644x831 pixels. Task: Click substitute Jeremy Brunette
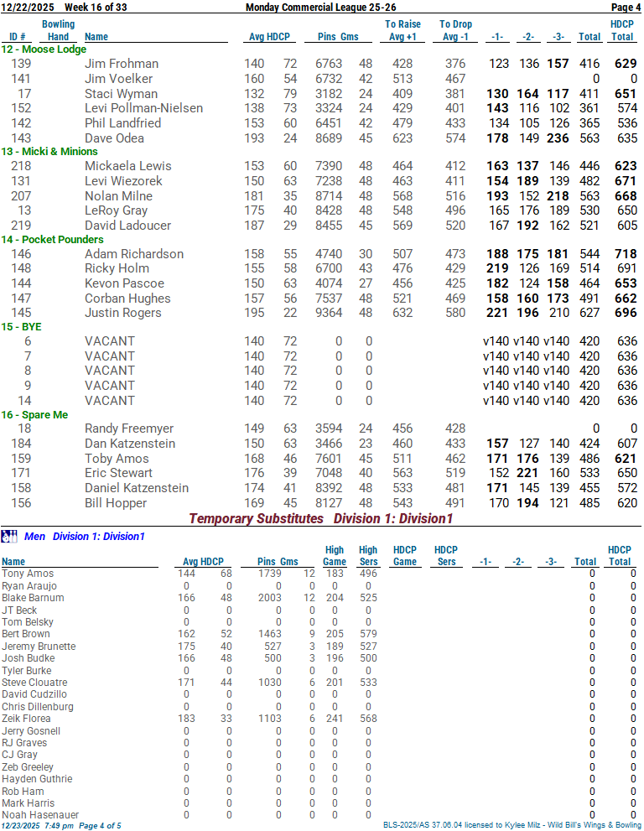pyautogui.click(x=39, y=647)
